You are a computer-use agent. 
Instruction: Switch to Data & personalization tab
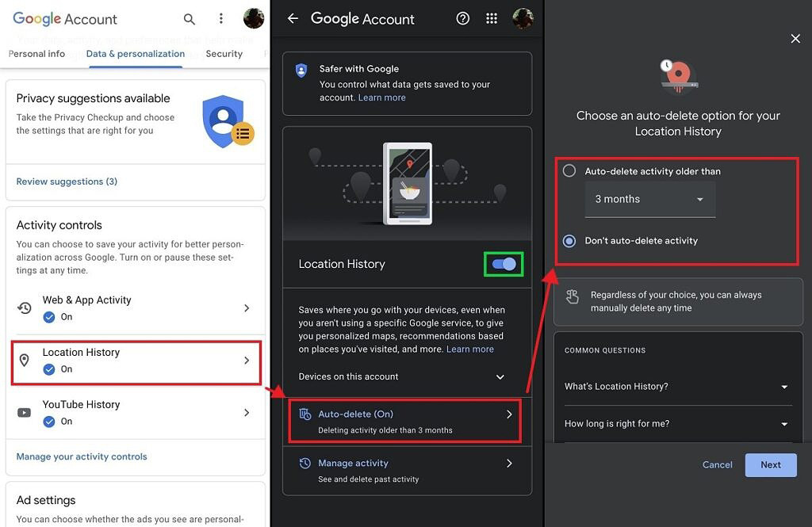pos(135,54)
